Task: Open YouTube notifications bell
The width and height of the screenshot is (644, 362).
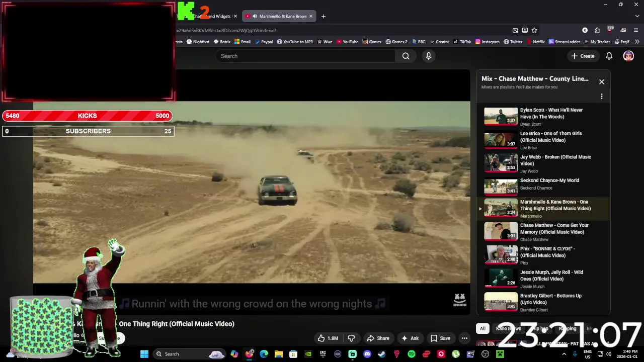Action: [609, 56]
